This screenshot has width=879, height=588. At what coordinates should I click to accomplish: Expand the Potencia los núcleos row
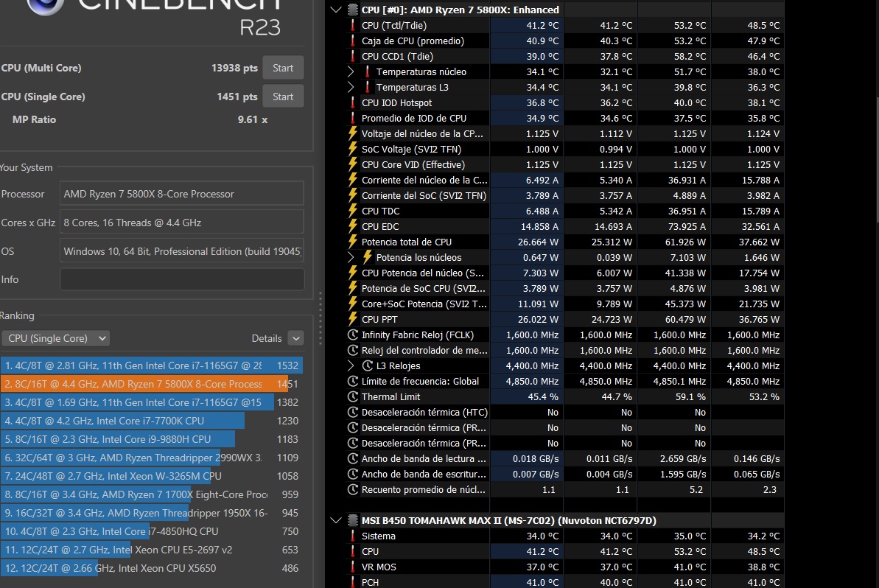351,257
